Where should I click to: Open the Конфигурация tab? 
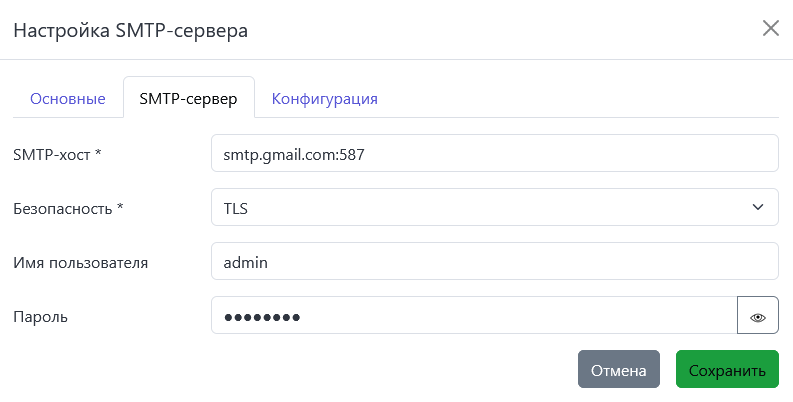325,99
